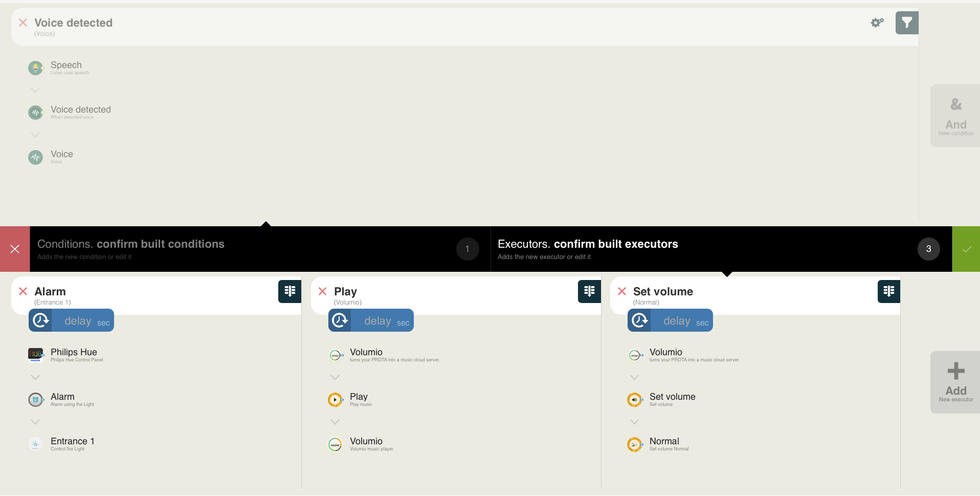This screenshot has width=980, height=496.
Task: Select Volumio icon in Set volume card
Action: (x=635, y=355)
